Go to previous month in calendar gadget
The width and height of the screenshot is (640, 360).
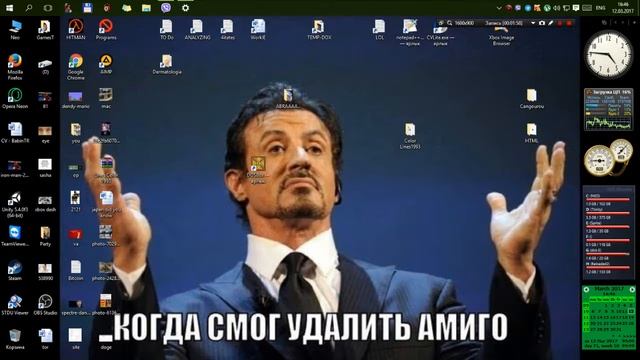pyautogui.click(x=587, y=289)
